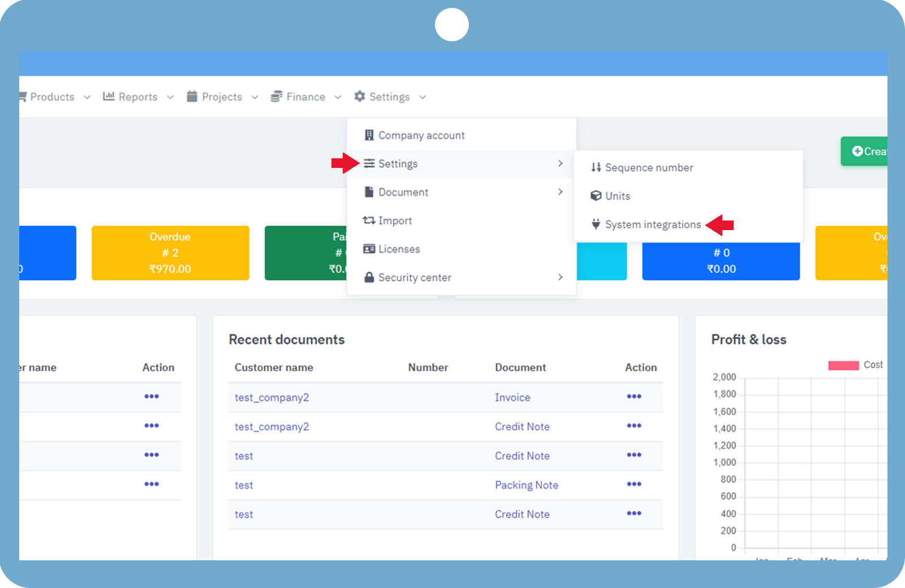The height and width of the screenshot is (588, 905).
Task: Open the Finance dropdown chevron
Action: coord(338,97)
